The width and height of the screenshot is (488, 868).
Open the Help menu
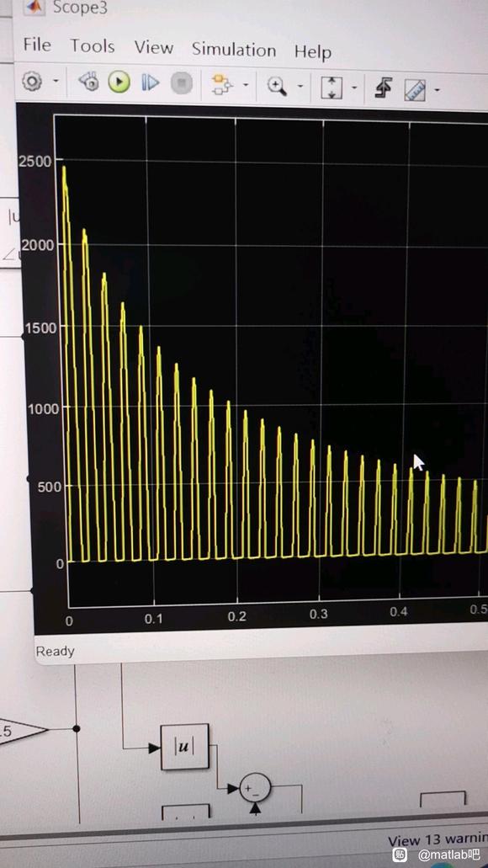pyautogui.click(x=313, y=52)
